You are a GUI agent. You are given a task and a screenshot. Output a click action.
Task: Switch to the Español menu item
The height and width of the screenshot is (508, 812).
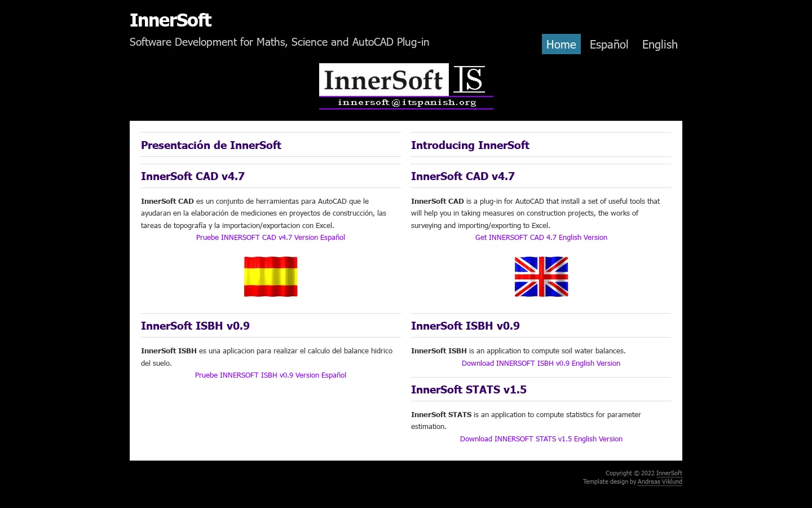pos(609,45)
